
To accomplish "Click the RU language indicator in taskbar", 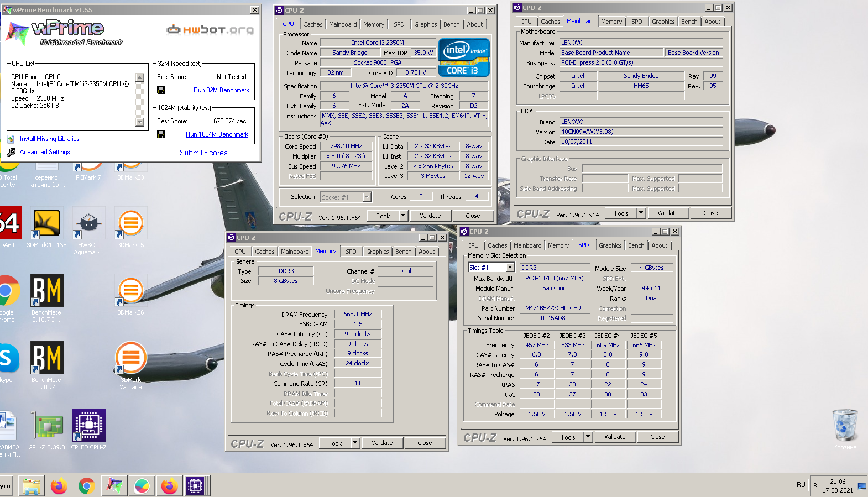I will tap(801, 485).
